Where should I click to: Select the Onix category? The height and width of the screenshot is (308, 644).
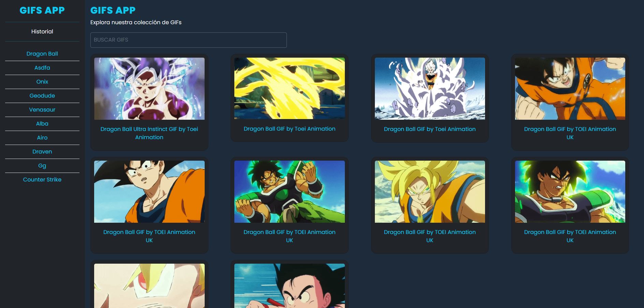(x=42, y=82)
